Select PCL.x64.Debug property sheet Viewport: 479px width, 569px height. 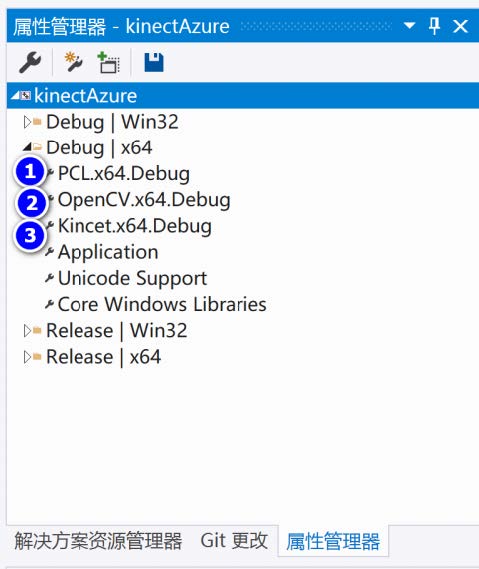[x=124, y=173]
